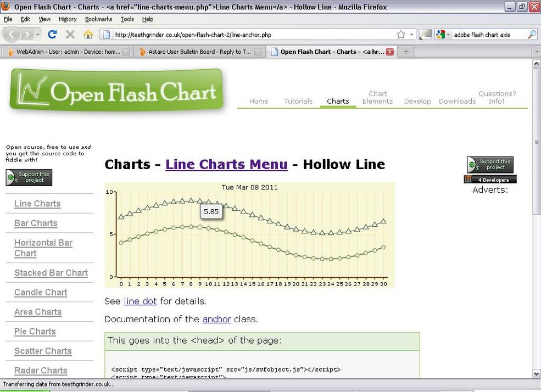Click the Google search engine icon
541x392 pixels.
(x=440, y=35)
